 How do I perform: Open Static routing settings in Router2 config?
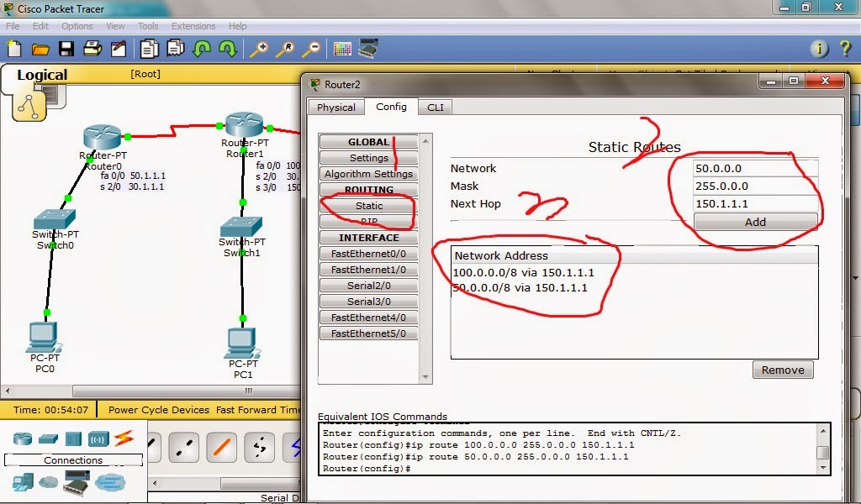[x=367, y=205]
